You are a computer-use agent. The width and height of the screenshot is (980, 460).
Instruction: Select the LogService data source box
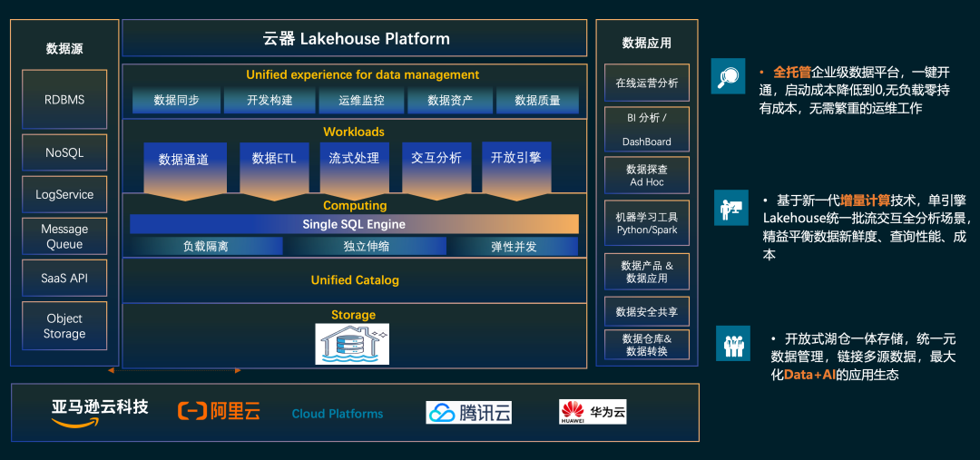(x=64, y=194)
